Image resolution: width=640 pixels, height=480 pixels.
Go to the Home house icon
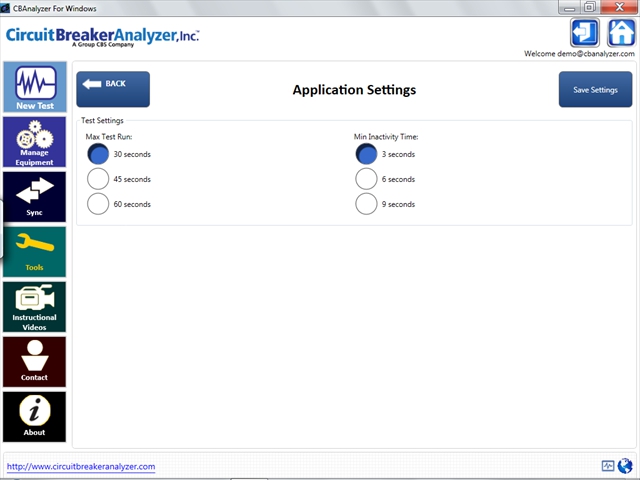click(x=621, y=33)
